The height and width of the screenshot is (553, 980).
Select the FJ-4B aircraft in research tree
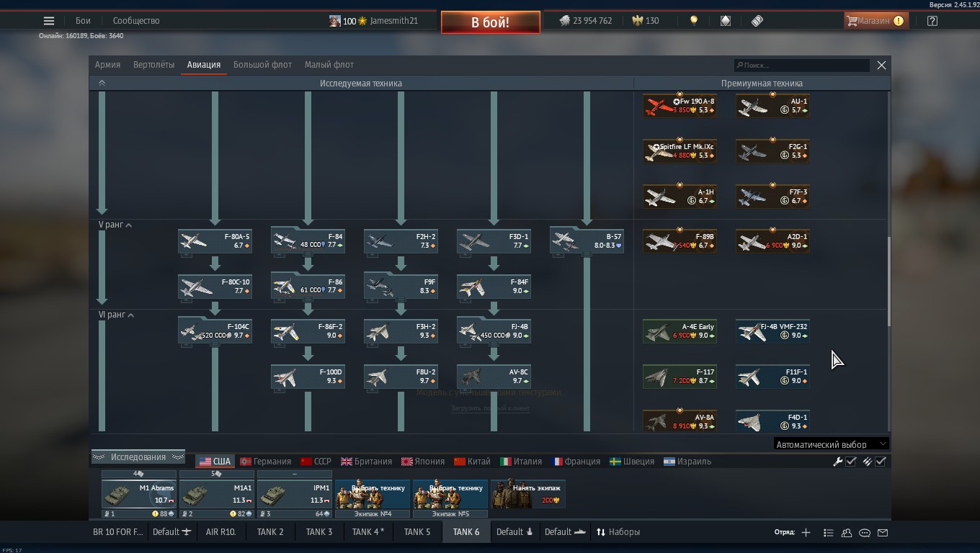(494, 331)
